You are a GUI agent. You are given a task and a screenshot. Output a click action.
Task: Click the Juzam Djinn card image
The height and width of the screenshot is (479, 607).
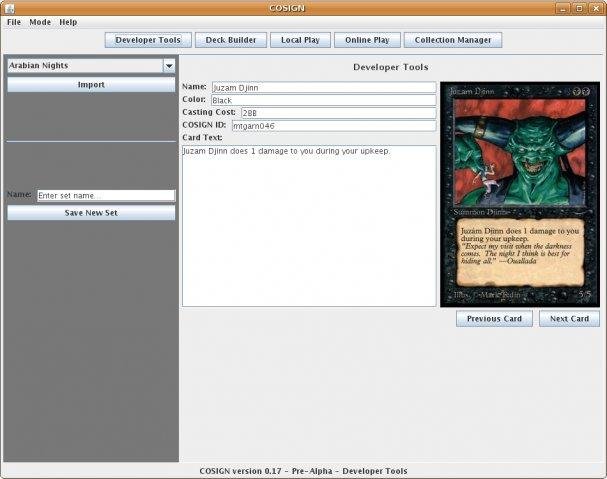coord(520,194)
